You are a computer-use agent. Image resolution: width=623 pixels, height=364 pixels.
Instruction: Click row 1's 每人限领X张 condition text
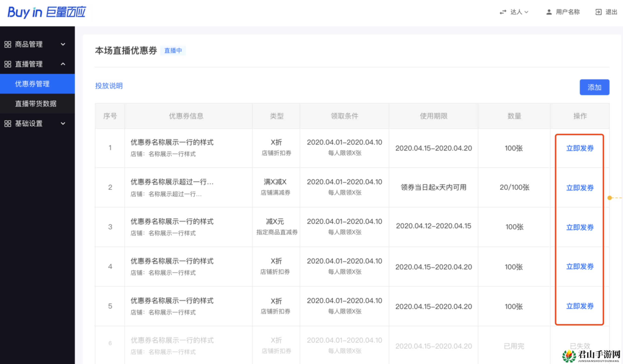tap(345, 153)
